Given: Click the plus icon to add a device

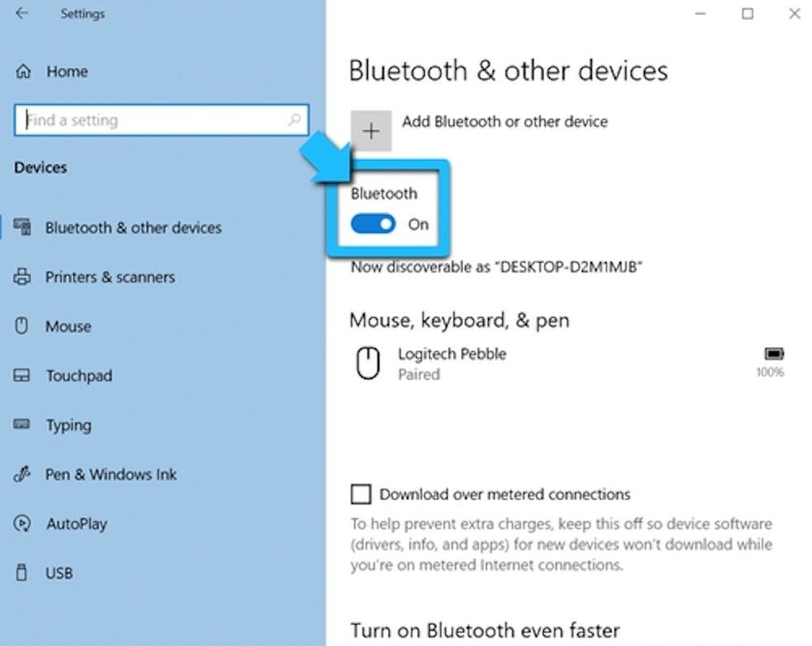Looking at the screenshot, I should coord(370,130).
